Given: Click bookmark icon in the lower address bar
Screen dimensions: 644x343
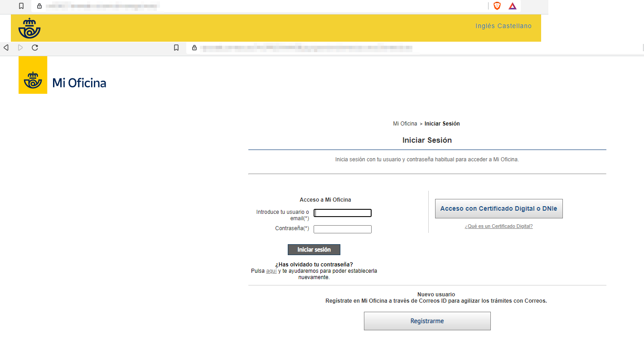Looking at the screenshot, I should click(x=176, y=48).
